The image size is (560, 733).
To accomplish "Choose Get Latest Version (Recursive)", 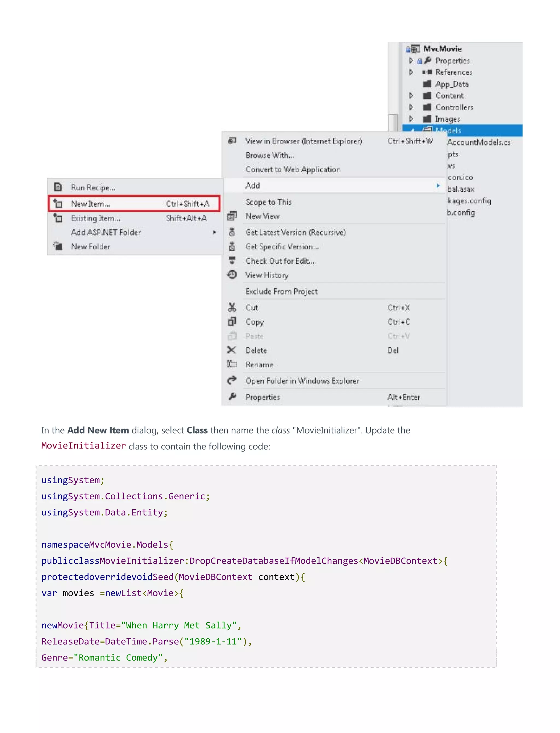I will pyautogui.click(x=334, y=232).
